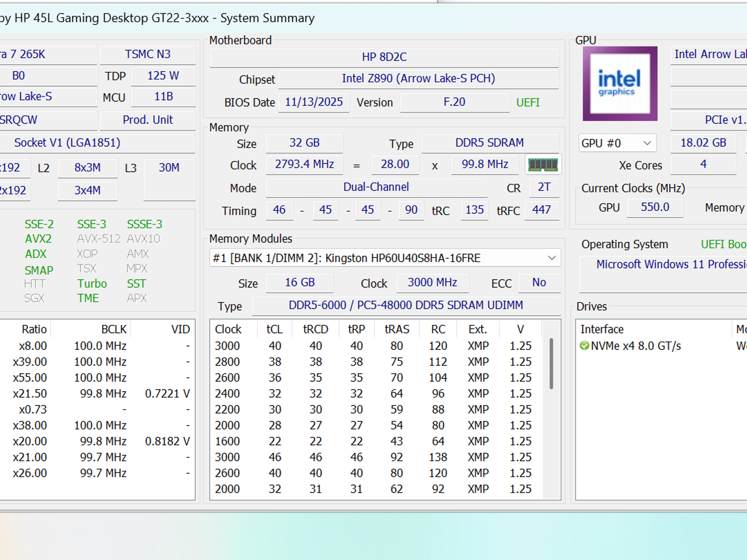Click the Intel graphics logo image
747x560 pixels.
pos(620,83)
